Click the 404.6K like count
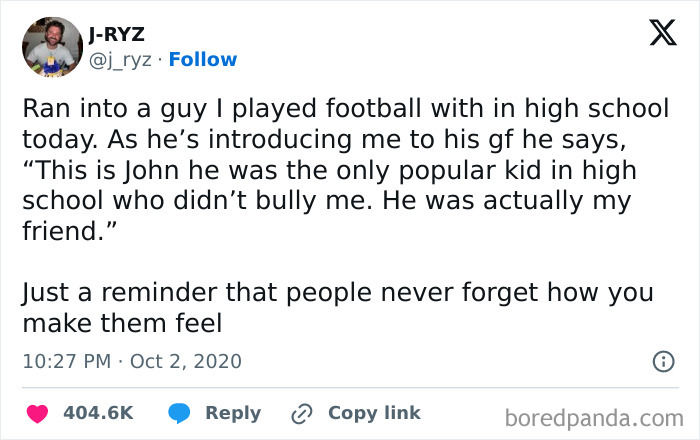This screenshot has width=700, height=440. coord(98,413)
